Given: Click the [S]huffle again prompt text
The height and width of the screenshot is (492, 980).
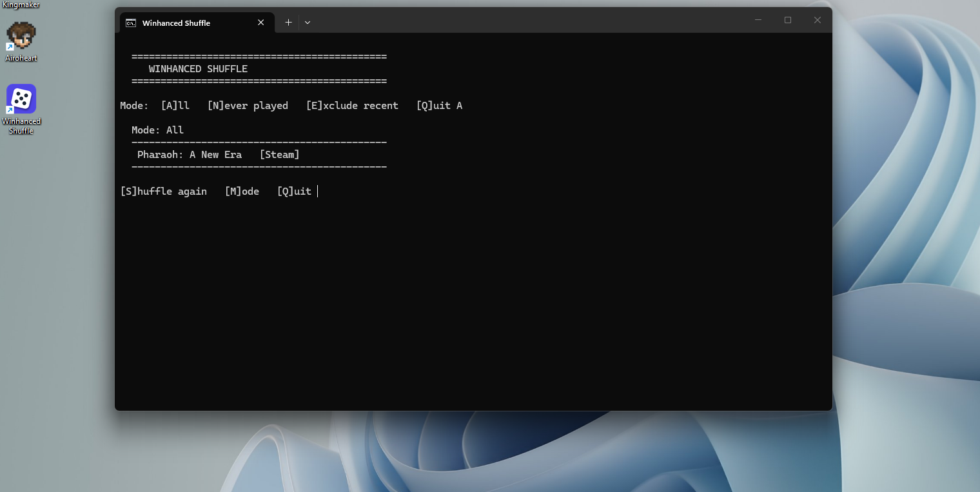Looking at the screenshot, I should coord(164,192).
